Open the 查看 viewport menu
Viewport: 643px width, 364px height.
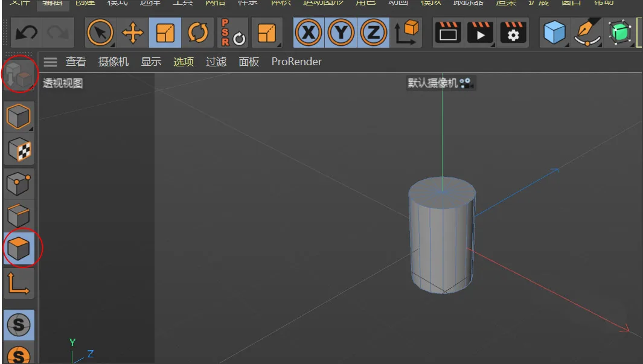point(76,62)
